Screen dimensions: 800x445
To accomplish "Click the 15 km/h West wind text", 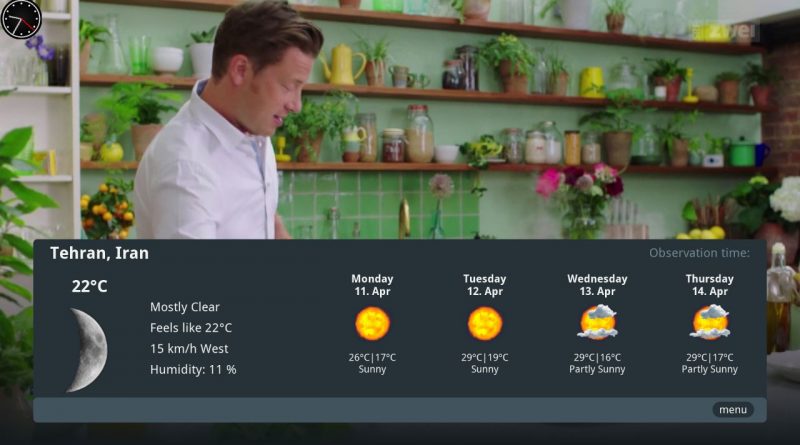I will (x=189, y=349).
